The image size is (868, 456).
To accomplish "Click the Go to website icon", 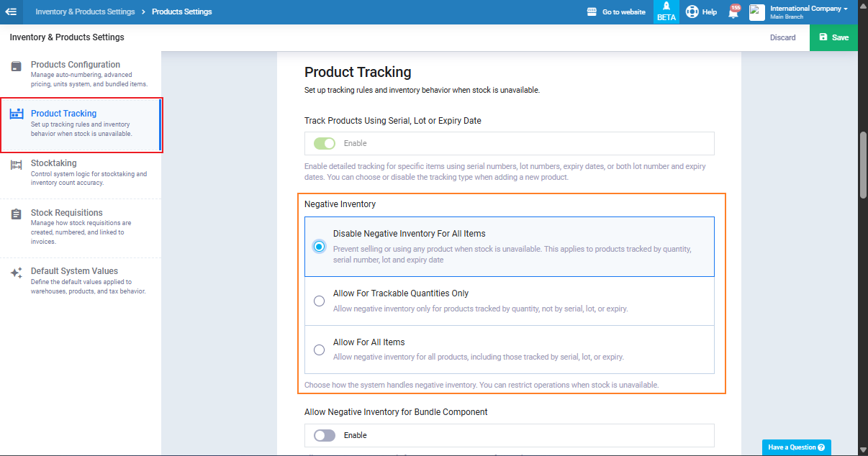I will pyautogui.click(x=592, y=12).
